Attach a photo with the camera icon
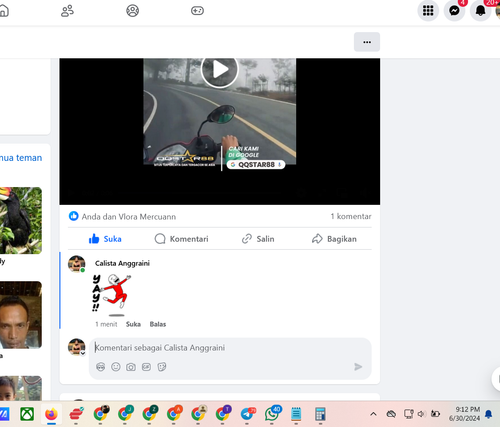 click(x=131, y=367)
